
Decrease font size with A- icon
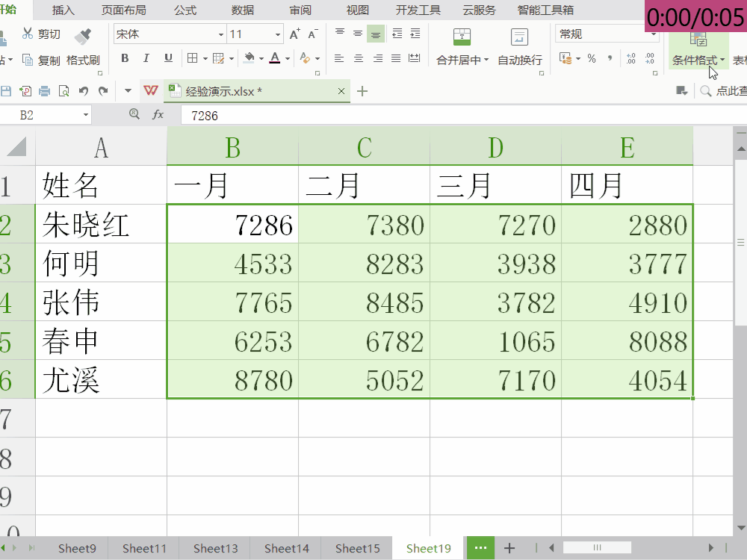(313, 34)
